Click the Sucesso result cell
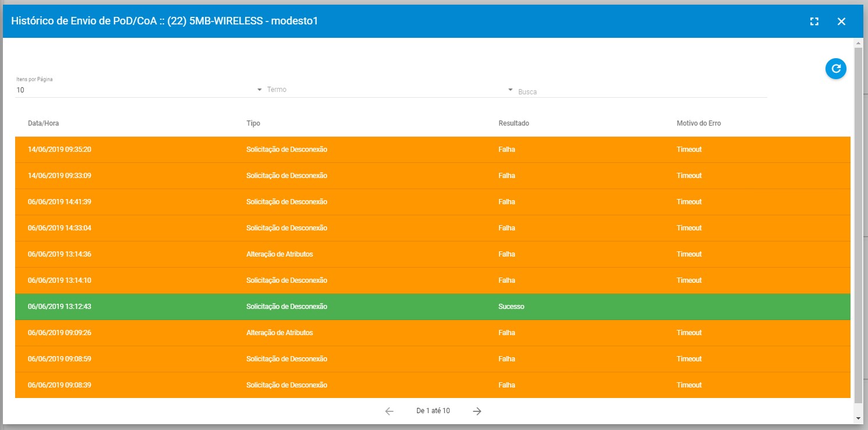This screenshot has width=868, height=430. pos(511,307)
